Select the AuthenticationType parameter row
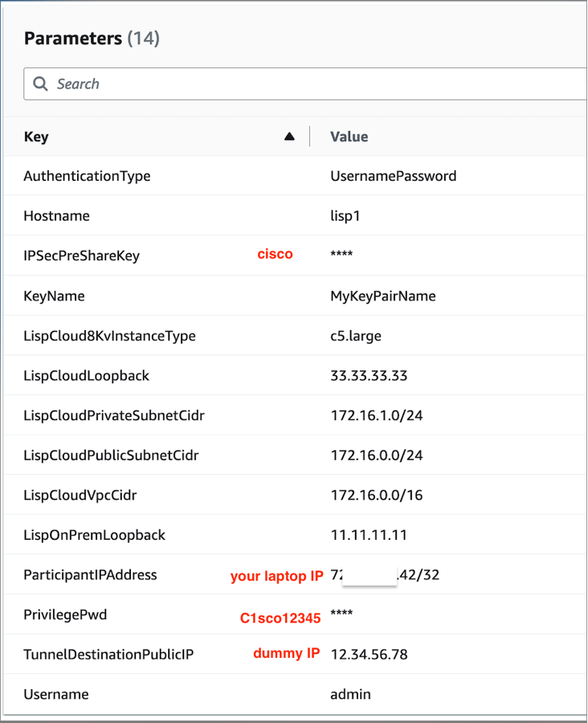The width and height of the screenshot is (588, 723). click(241, 176)
